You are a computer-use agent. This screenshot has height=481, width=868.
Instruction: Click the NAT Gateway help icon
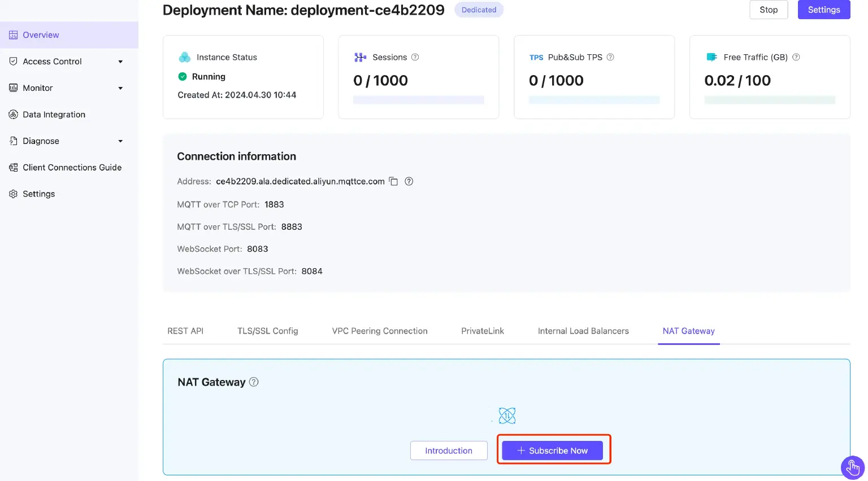point(254,382)
